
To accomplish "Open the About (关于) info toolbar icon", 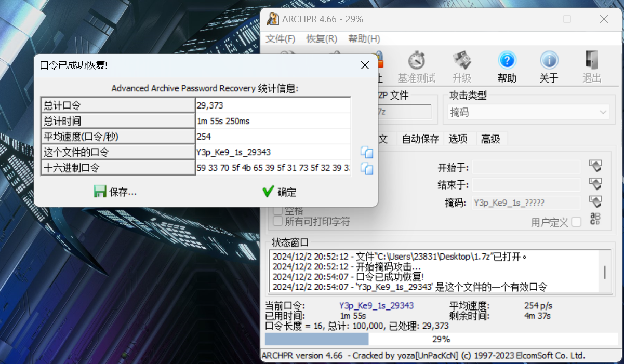I will pos(549,61).
